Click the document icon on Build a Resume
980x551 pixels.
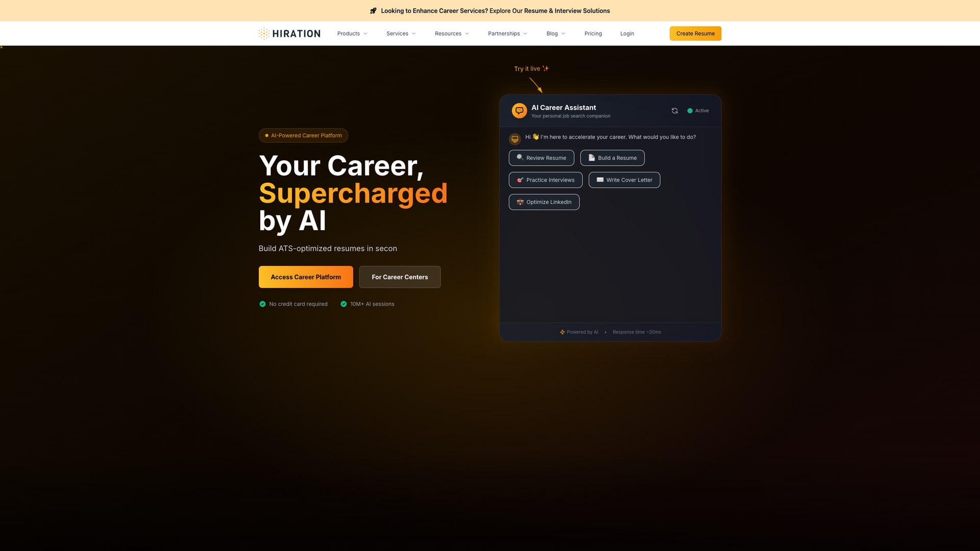[x=592, y=158]
